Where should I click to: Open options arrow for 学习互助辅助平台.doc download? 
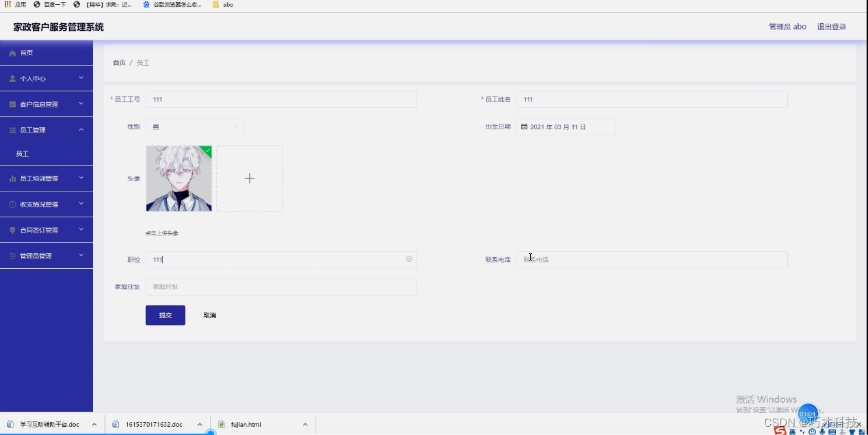pyautogui.click(x=94, y=424)
